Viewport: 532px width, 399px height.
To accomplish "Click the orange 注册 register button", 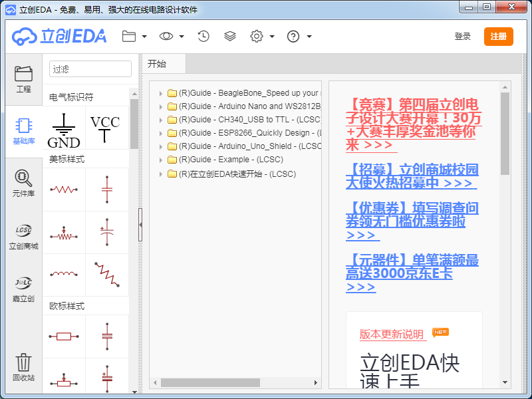I will (498, 37).
